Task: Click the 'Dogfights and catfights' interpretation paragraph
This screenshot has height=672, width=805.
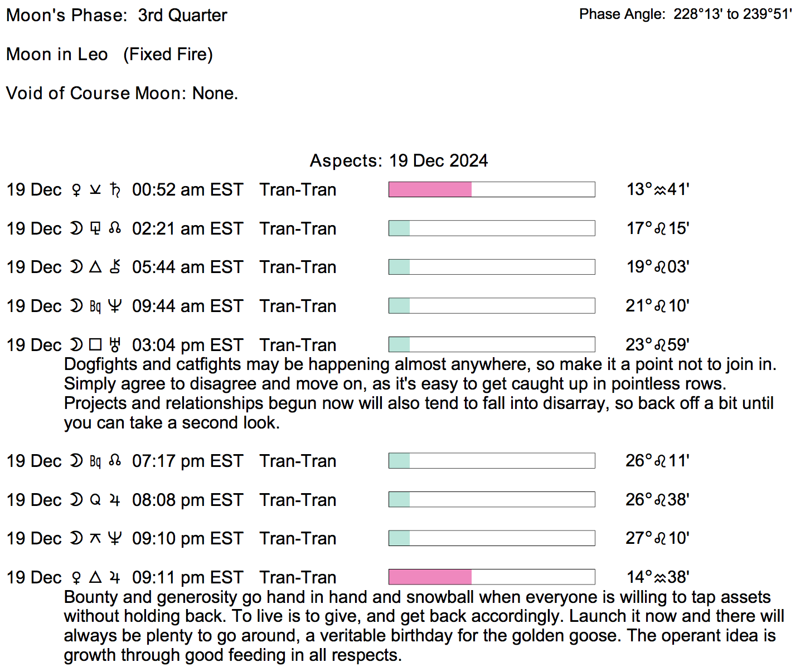Action: pos(419,393)
